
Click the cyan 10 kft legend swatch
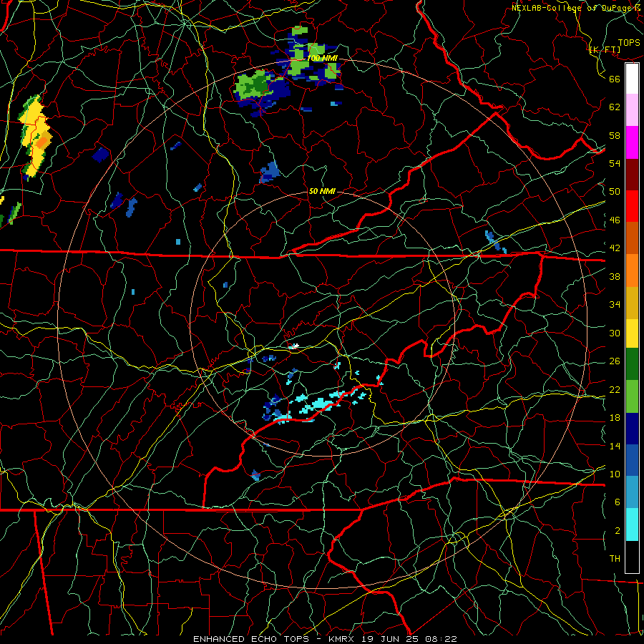point(632,525)
